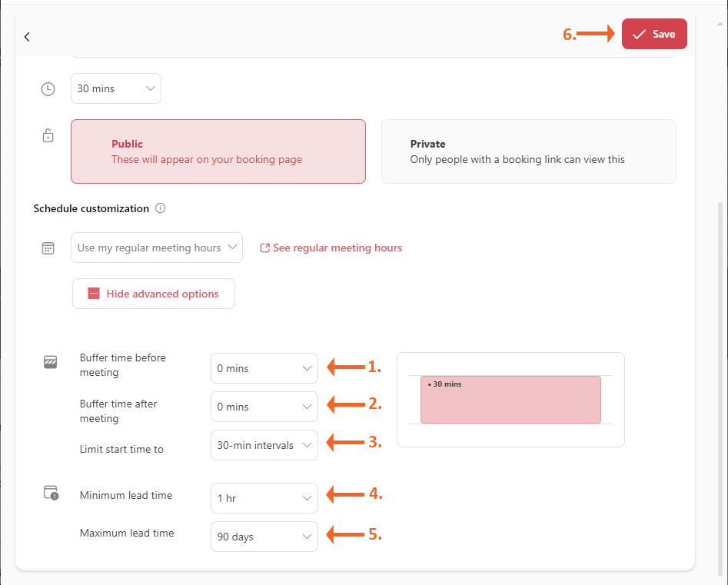Click the buffer time icon
Screen dimensions: 728x585
51,361
